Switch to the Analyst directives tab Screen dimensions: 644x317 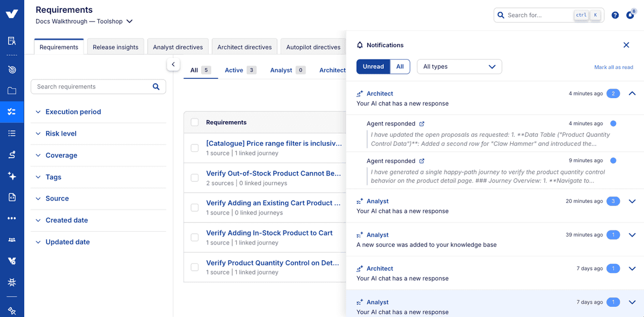click(178, 47)
